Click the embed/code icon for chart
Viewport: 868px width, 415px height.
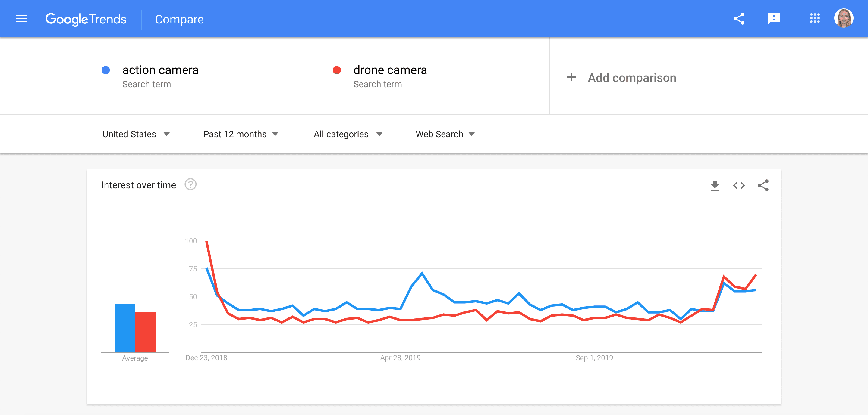click(740, 185)
